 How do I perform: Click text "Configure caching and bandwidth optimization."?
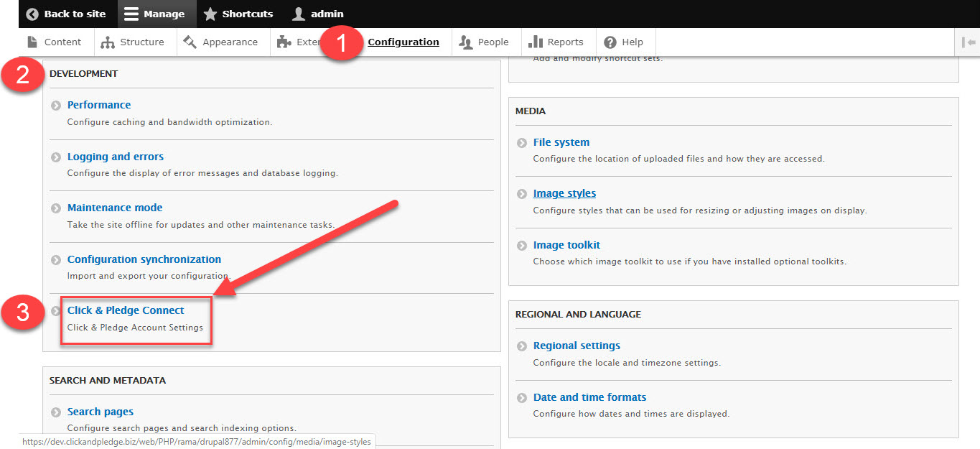point(169,122)
